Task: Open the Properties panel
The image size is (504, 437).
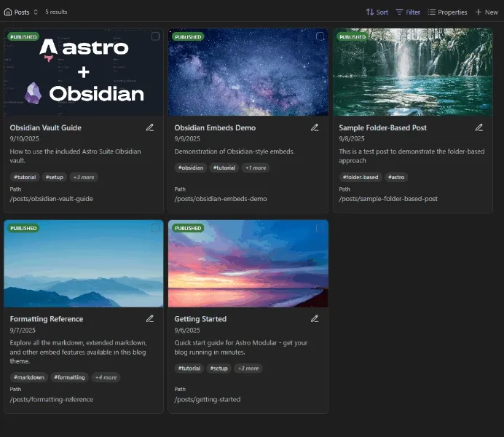Action: 447,12
